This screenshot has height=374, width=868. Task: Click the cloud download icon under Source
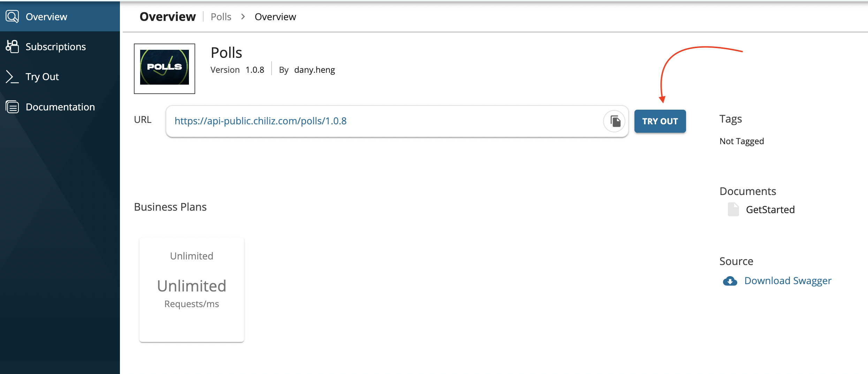[730, 281]
